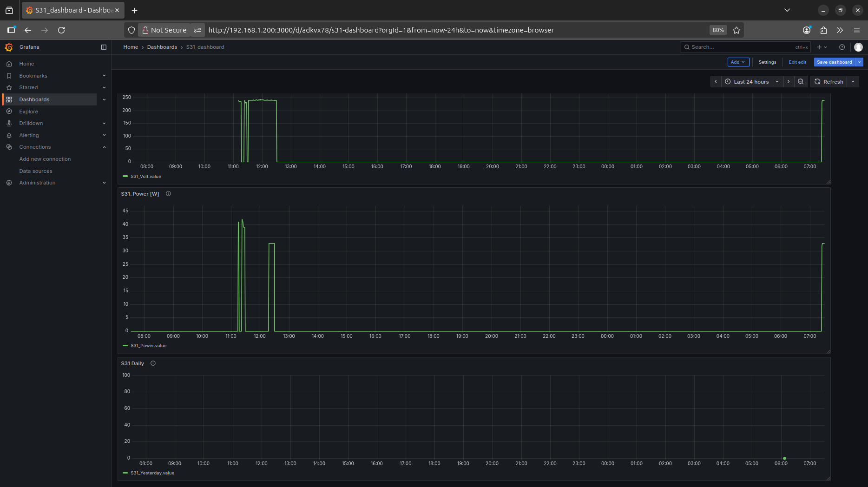Screen dimensions: 868x487
Task: Dock or undock the sidebar menu icon
Action: click(x=104, y=47)
